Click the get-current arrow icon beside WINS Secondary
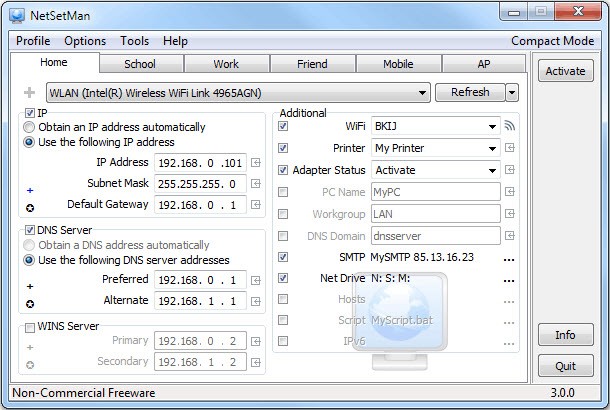The height and width of the screenshot is (410, 610). [x=256, y=363]
